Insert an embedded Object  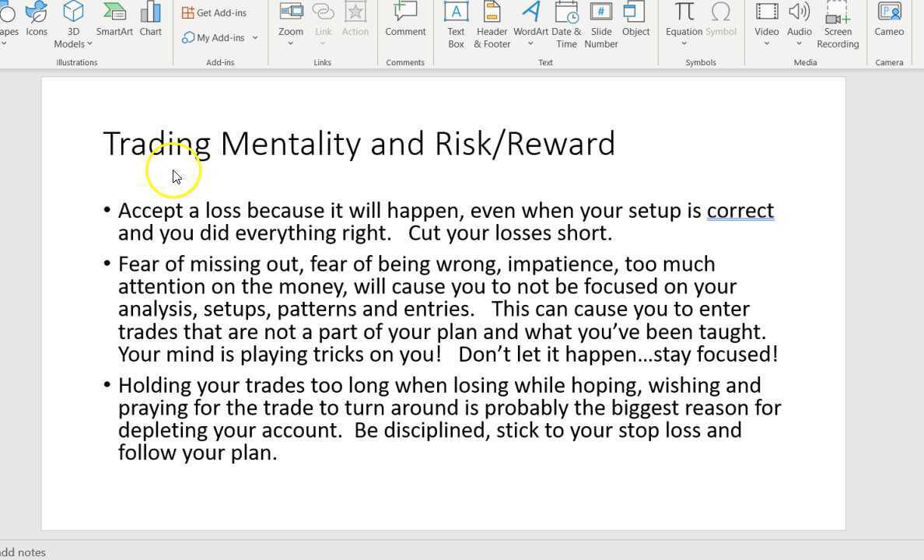coord(635,23)
